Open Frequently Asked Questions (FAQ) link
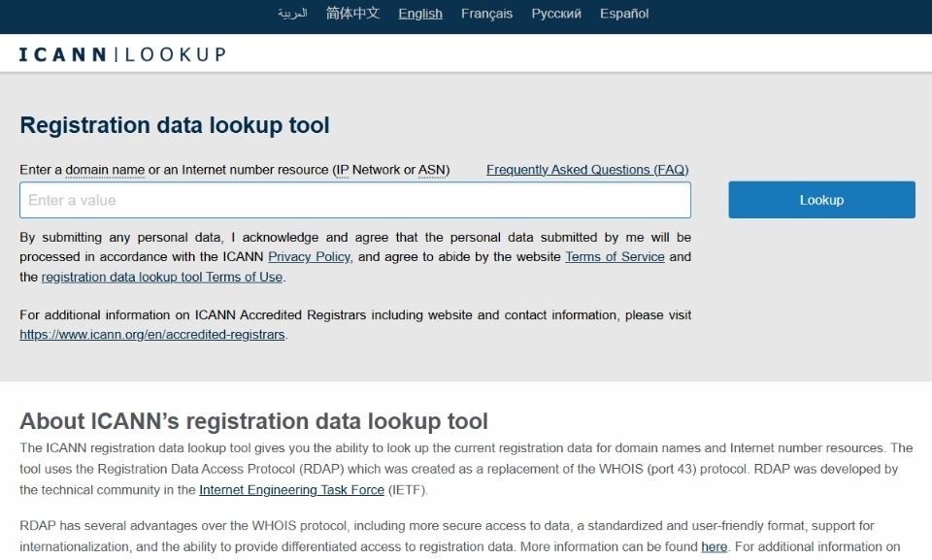This screenshot has width=932, height=560. coord(587,170)
